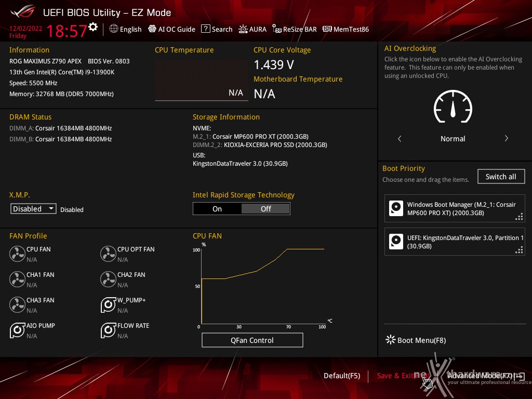This screenshot has height=399, width=532.
Task: Click the AURA lighting icon
Action: (243, 29)
